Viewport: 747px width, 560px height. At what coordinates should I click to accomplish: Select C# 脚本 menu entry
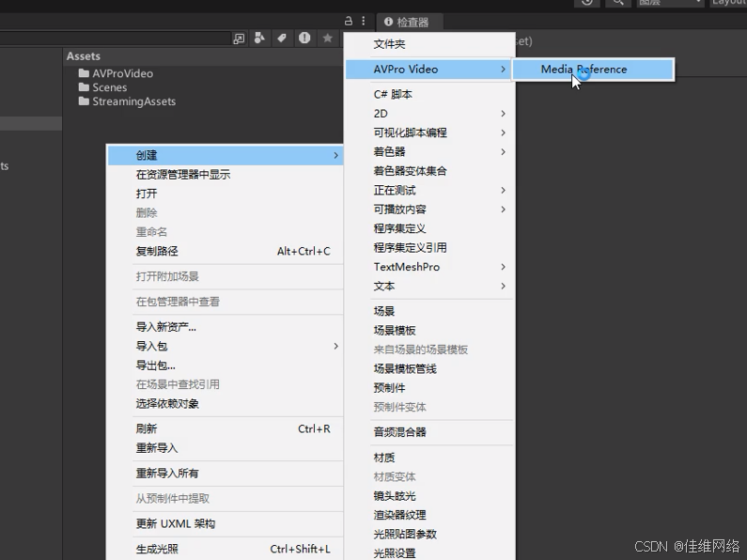click(x=429, y=94)
